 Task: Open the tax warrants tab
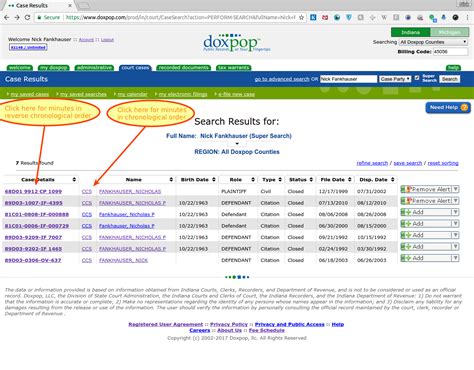click(234, 68)
